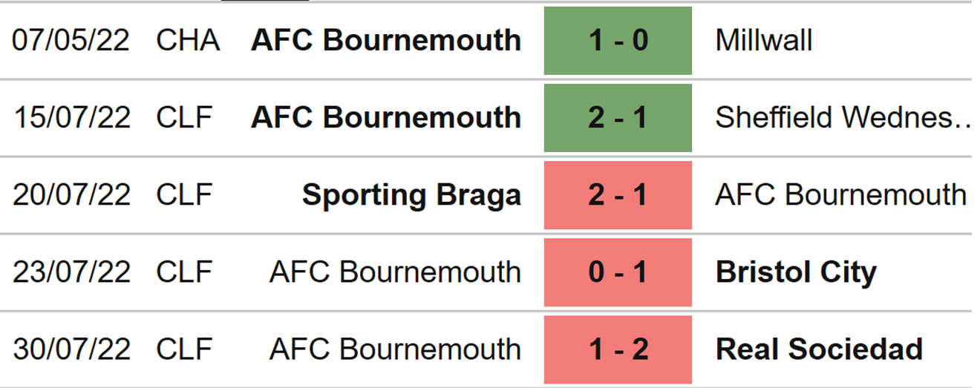Select the 07/05/22 match date

(x=71, y=41)
